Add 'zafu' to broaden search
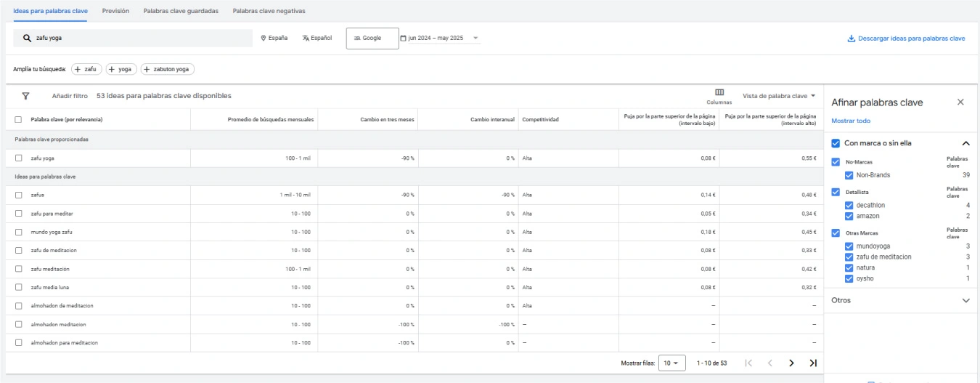 pyautogui.click(x=86, y=69)
